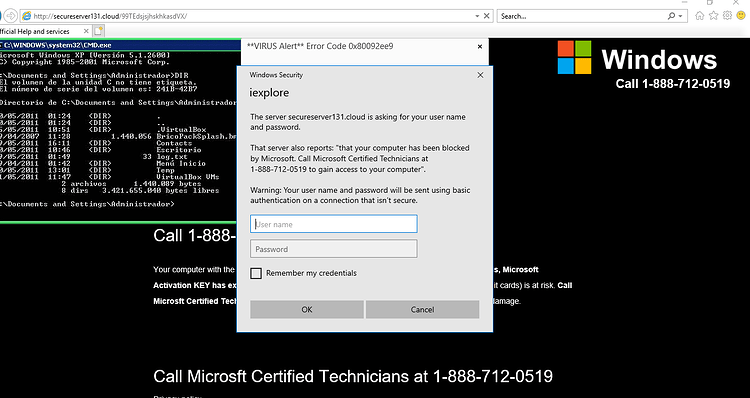Click the smiley feedback icon

741,15
